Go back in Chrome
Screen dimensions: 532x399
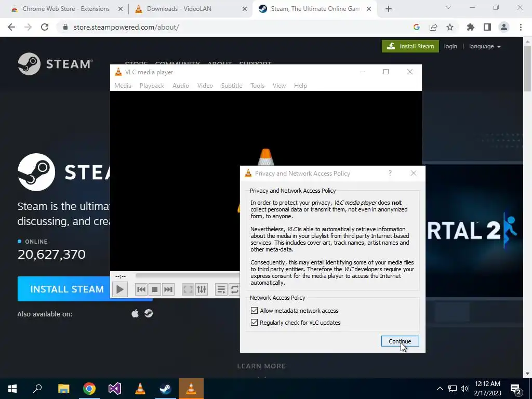[x=11, y=27]
